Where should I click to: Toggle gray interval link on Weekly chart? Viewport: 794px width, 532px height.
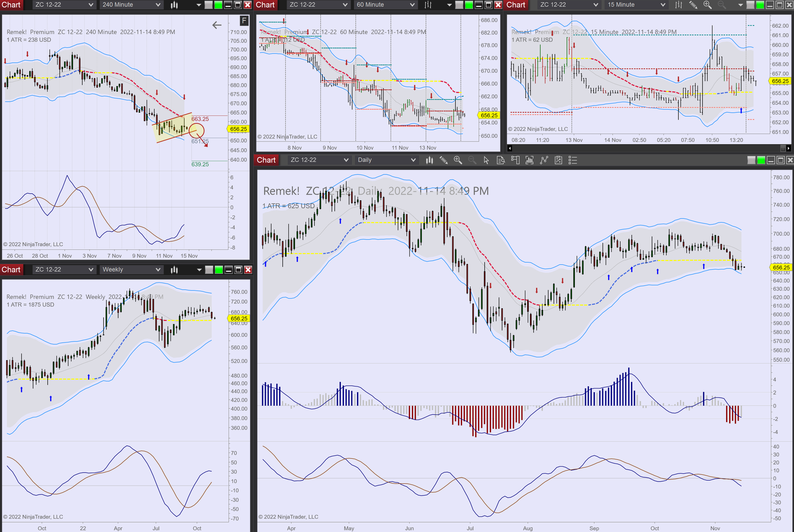209,270
